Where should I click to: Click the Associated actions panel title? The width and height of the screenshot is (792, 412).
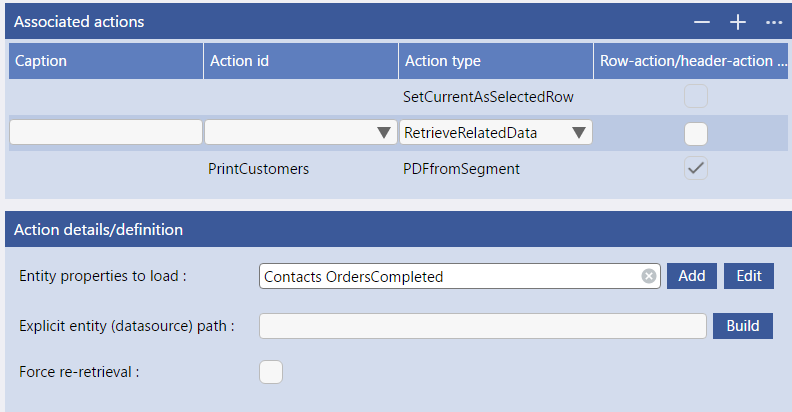click(79, 22)
